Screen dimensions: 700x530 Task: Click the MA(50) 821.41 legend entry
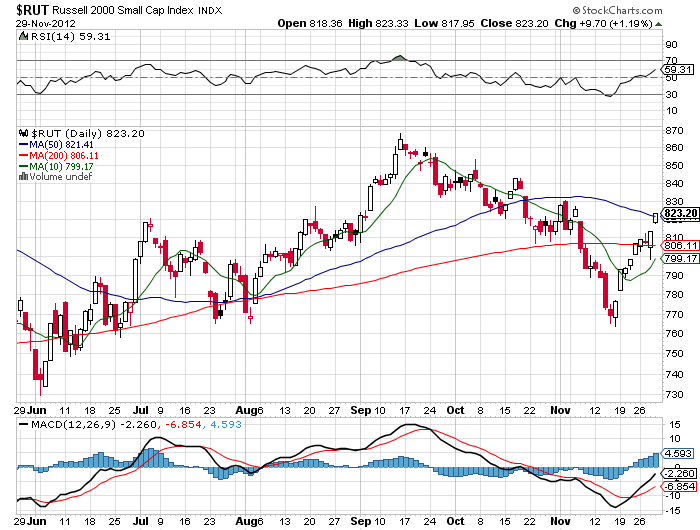click(56, 145)
